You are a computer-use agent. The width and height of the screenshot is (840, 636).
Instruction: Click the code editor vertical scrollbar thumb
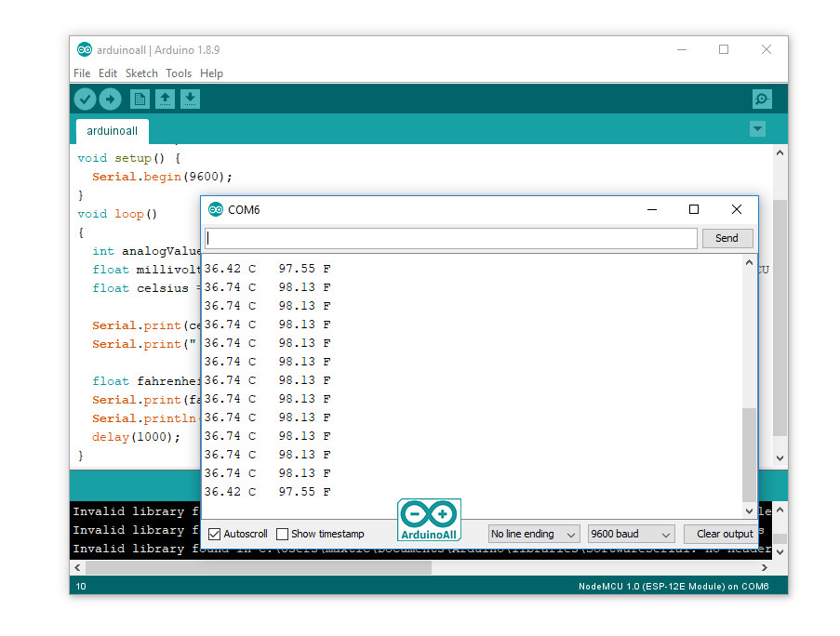coord(780,318)
